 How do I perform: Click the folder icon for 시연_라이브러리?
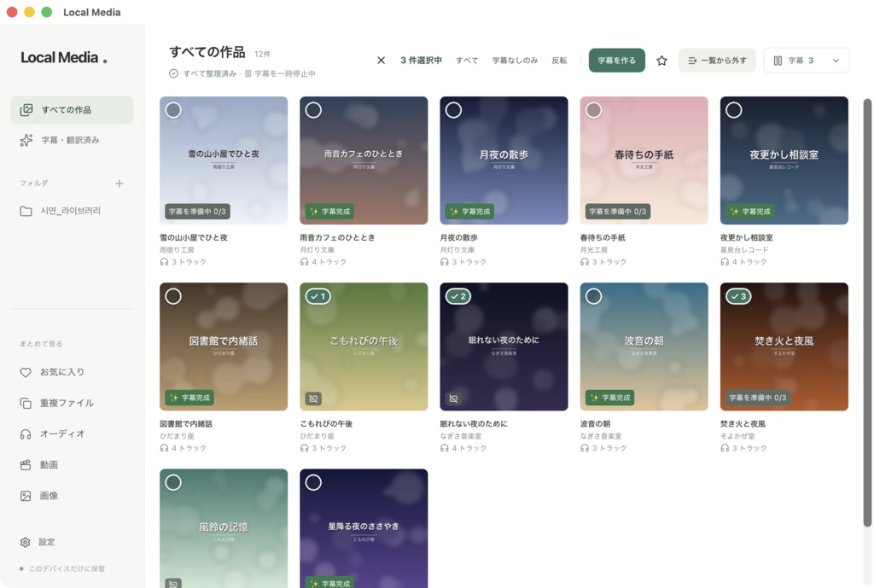click(26, 211)
